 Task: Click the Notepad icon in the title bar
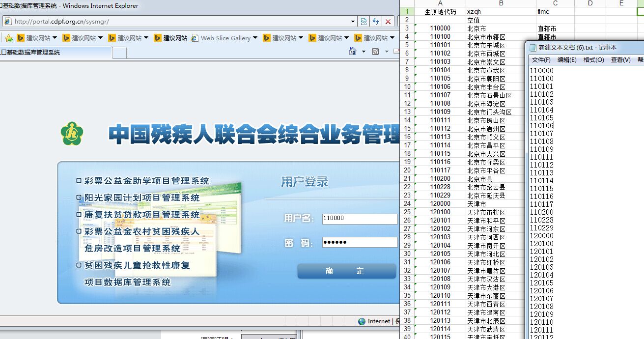532,48
